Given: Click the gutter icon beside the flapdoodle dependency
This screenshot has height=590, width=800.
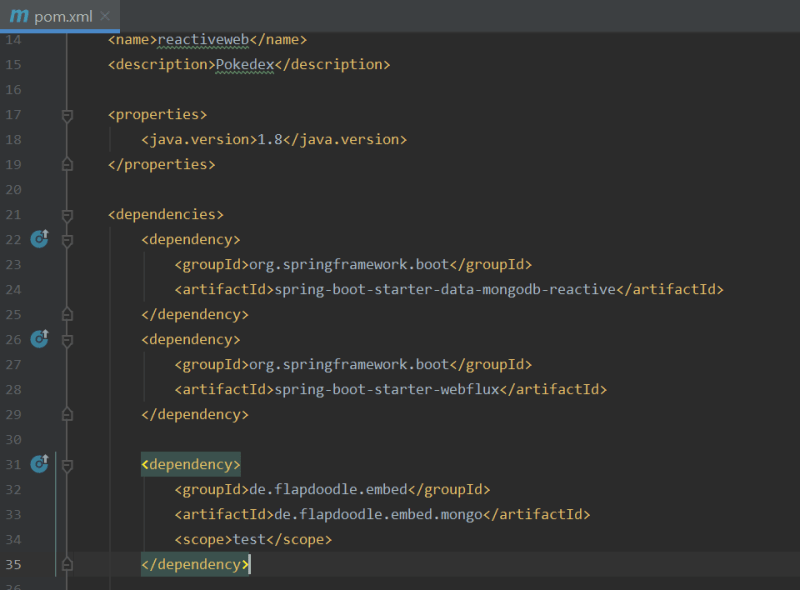Looking at the screenshot, I should tap(39, 464).
